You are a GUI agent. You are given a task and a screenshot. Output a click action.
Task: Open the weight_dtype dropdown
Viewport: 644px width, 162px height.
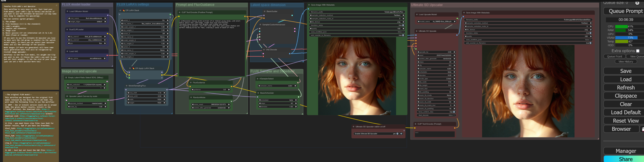[87, 22]
